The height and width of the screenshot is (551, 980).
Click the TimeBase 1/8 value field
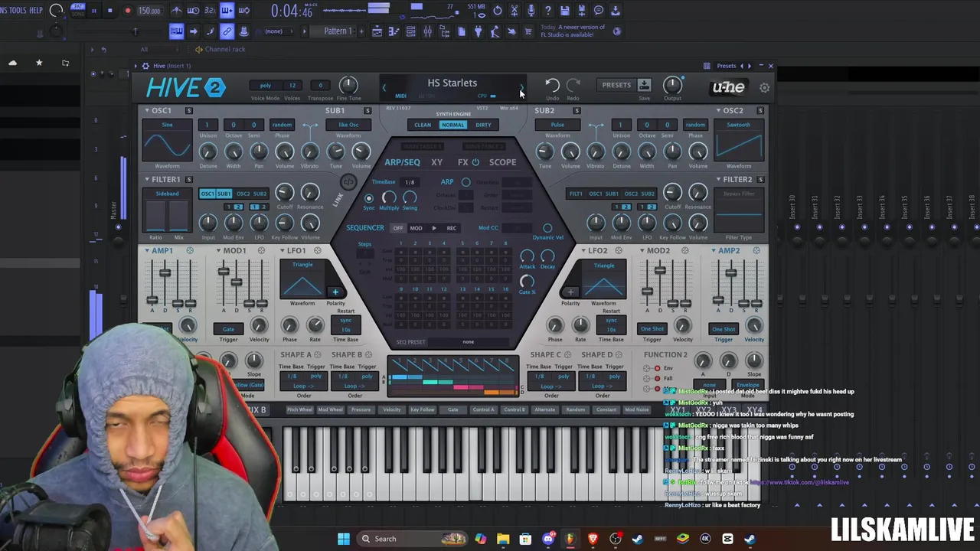[x=410, y=182]
